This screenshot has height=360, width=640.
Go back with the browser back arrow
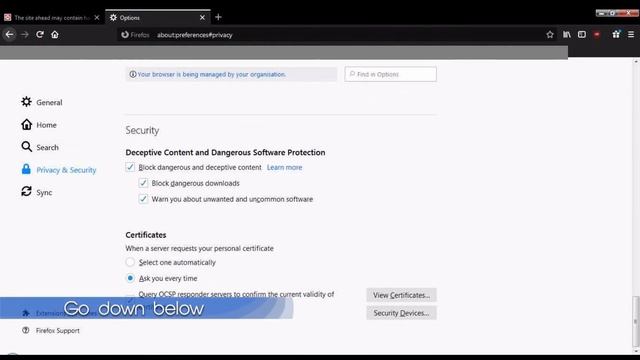click(x=9, y=35)
